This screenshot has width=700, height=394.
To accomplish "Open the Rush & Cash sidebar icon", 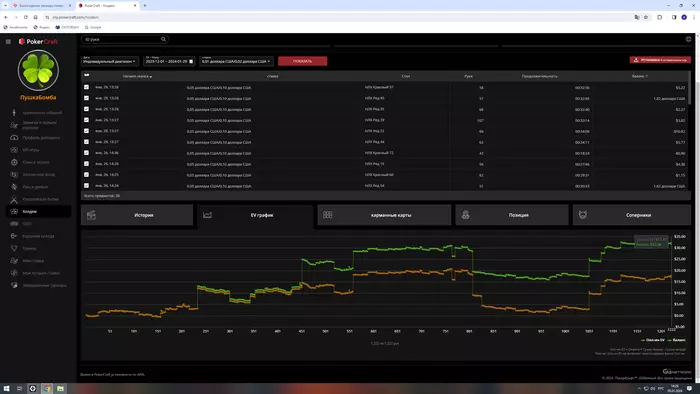I will (14, 187).
